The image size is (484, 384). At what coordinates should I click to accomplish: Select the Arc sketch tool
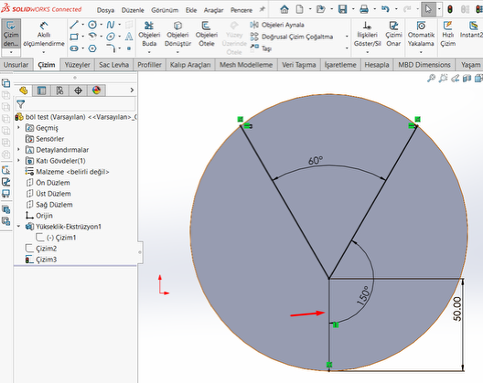pos(92,36)
